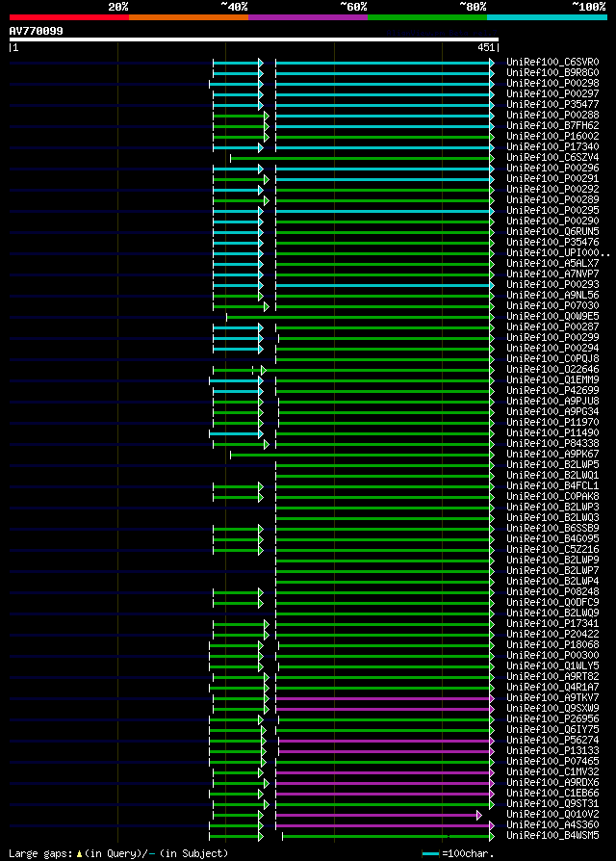The image size is (616, 861).
Task: Select the UniRef100_P13133 label
Action: coord(552,750)
